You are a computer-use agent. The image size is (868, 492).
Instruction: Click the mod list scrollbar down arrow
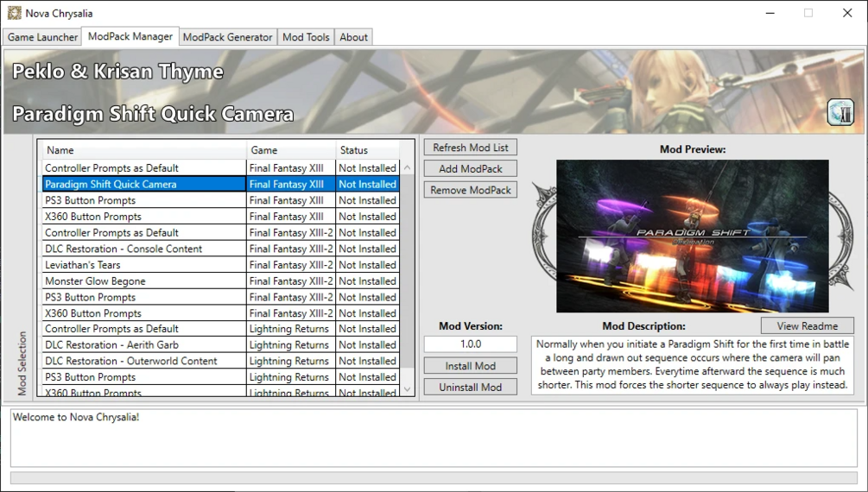pyautogui.click(x=407, y=389)
